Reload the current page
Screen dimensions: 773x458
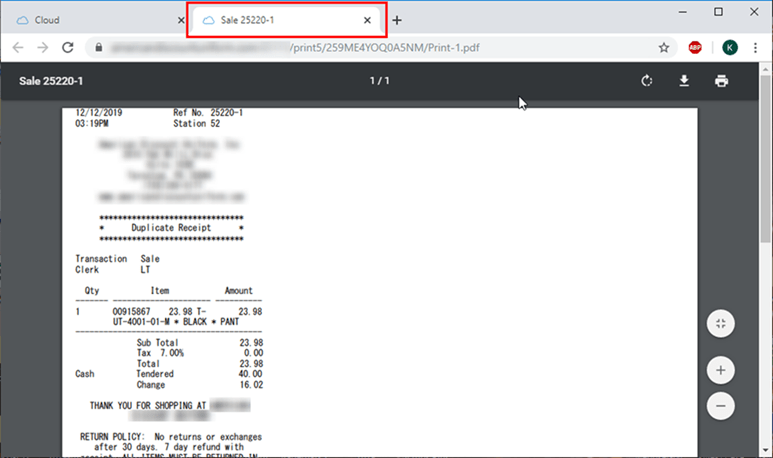click(68, 47)
